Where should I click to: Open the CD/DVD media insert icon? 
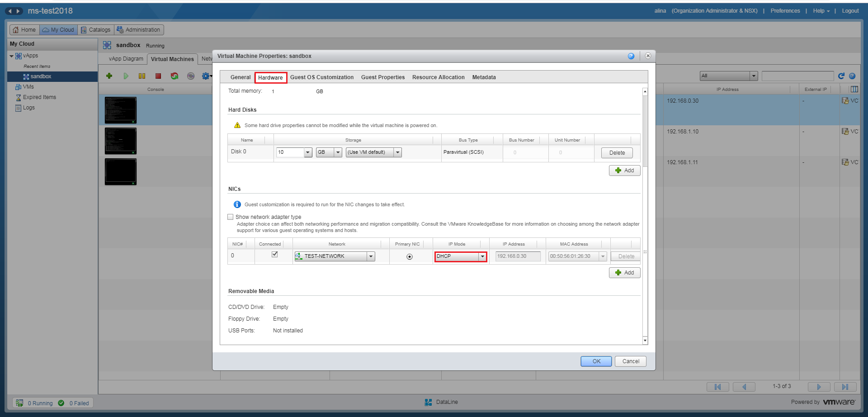pos(190,76)
